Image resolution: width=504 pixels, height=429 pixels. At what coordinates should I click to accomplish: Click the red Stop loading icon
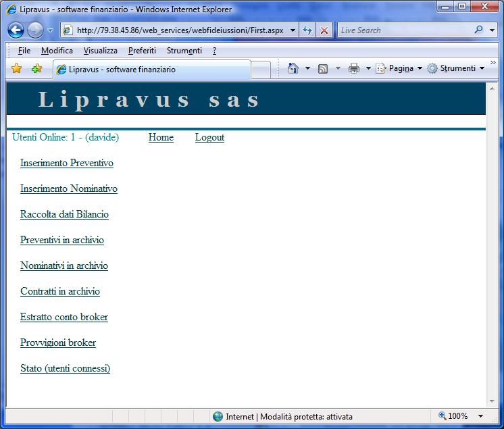coord(324,30)
